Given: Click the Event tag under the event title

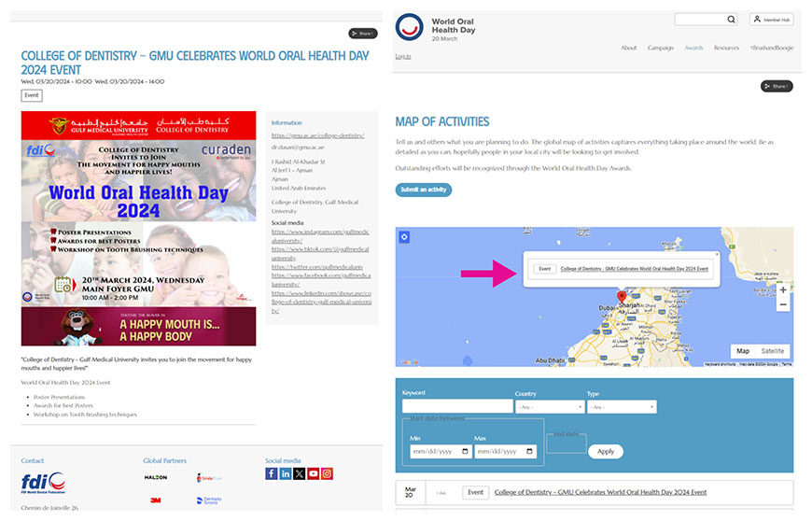Looking at the screenshot, I should click(32, 95).
